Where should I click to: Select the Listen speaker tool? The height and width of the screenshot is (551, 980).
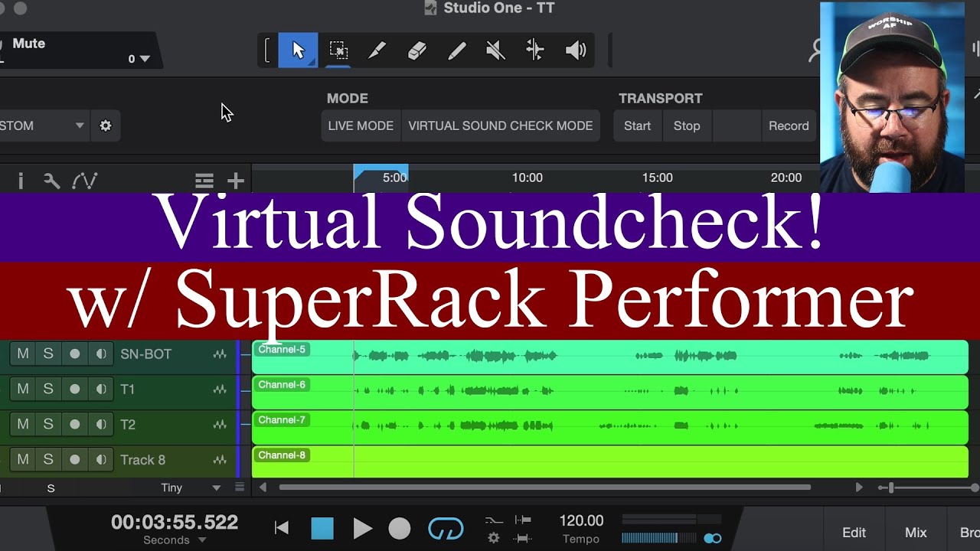coord(576,51)
